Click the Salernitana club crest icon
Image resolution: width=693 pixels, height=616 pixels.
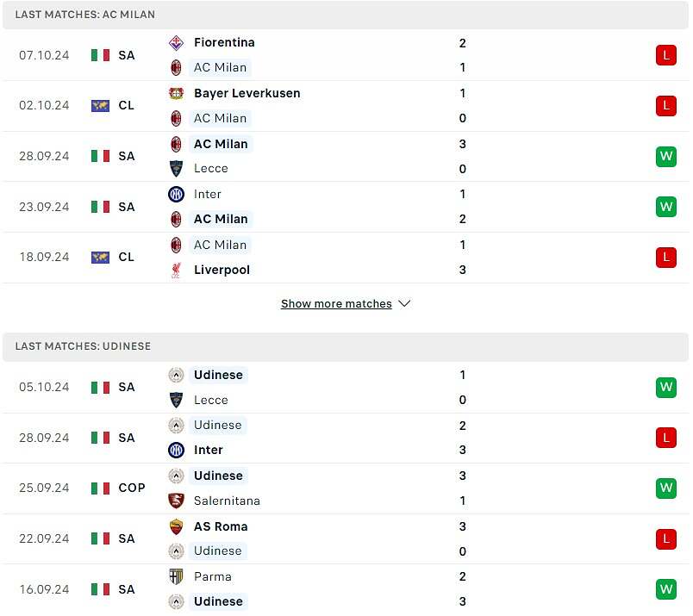pos(176,501)
